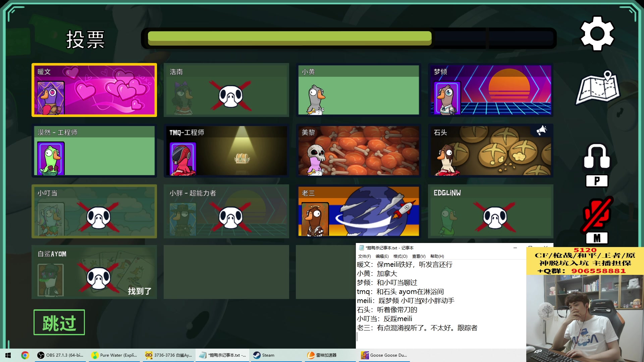Screen dimensions: 644x362
Task: Click the P key label under headphones
Action: [x=597, y=181]
